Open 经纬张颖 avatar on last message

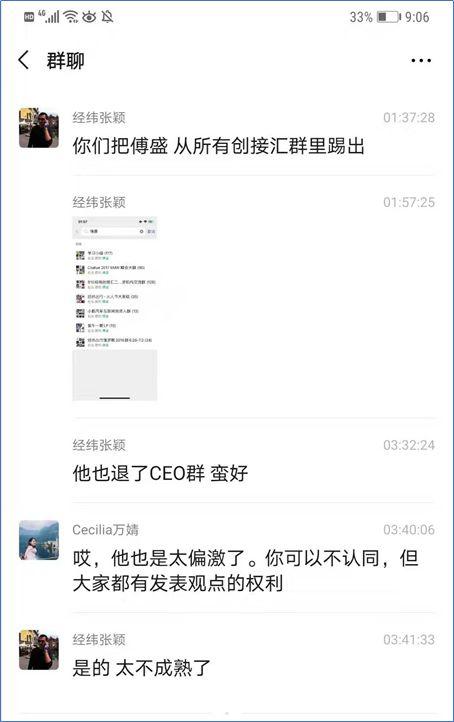(39, 650)
